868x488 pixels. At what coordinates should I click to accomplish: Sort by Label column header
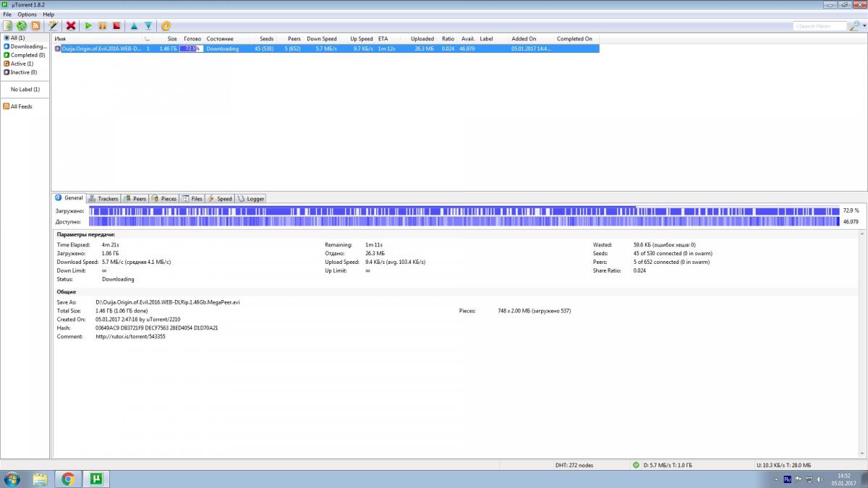[x=486, y=39]
